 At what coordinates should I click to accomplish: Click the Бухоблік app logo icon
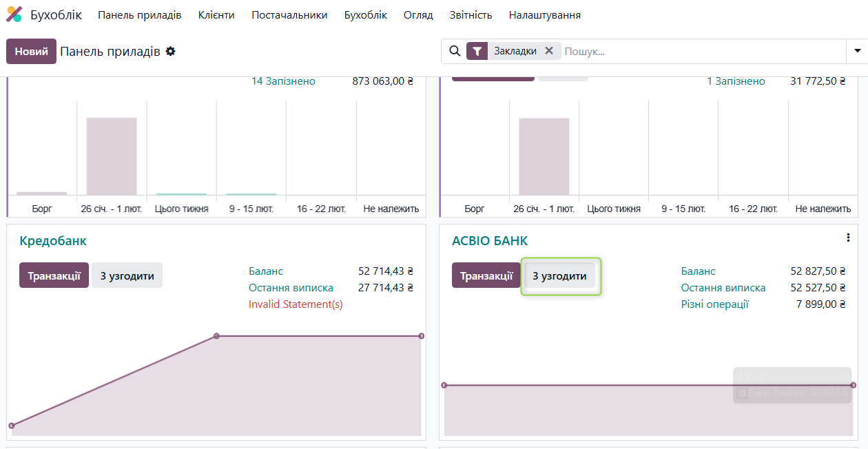(14, 14)
